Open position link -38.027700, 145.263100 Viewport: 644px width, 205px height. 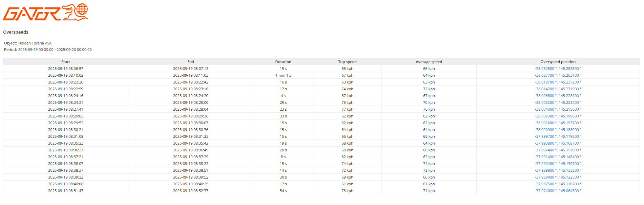click(558, 75)
